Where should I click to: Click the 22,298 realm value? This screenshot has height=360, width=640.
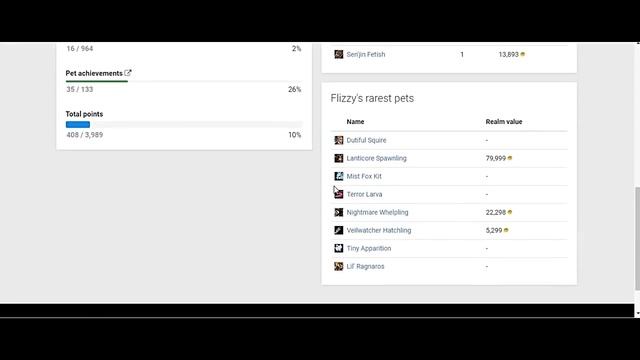click(496, 212)
